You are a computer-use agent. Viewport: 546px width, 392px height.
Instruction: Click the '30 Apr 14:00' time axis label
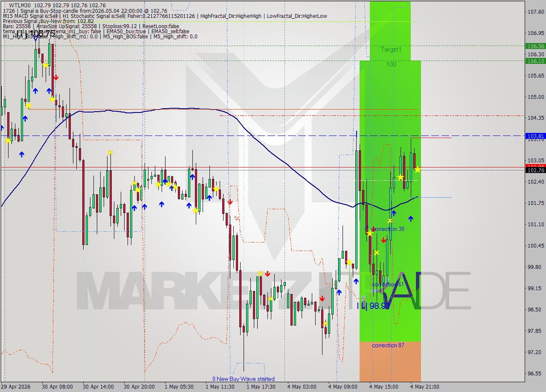coord(98,387)
